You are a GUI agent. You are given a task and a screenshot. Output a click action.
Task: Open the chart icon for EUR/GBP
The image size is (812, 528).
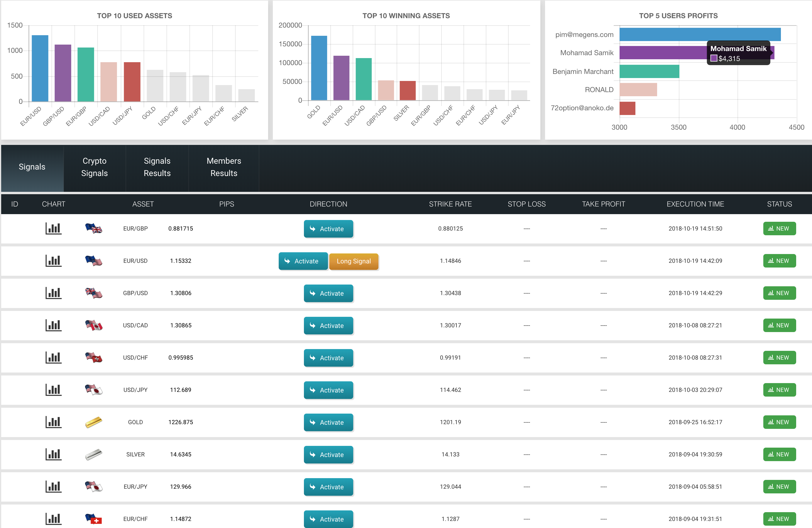pos(53,229)
